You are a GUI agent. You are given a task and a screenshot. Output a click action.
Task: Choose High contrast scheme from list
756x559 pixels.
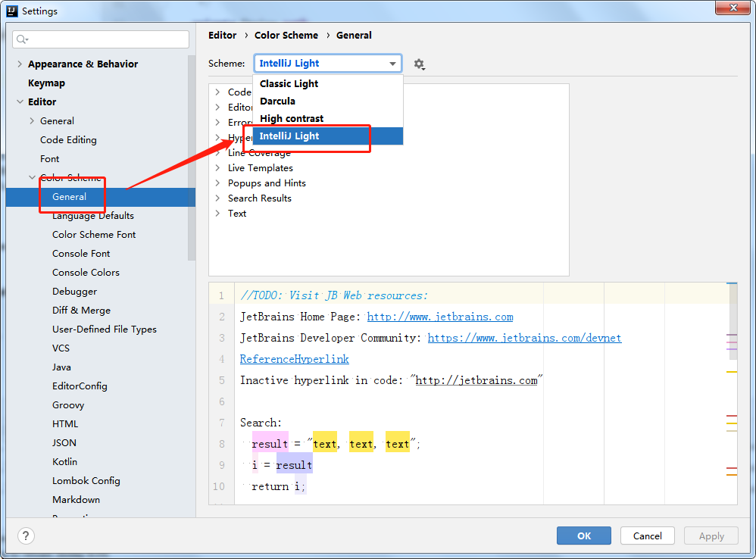coord(328,119)
